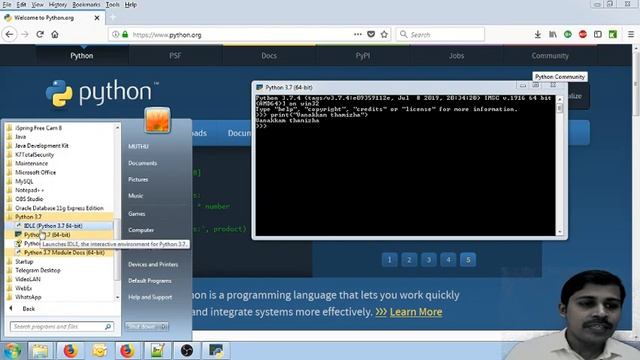This screenshot has width=640, height=360.
Task: Open Firefox hamburger menu
Action: coord(631,34)
